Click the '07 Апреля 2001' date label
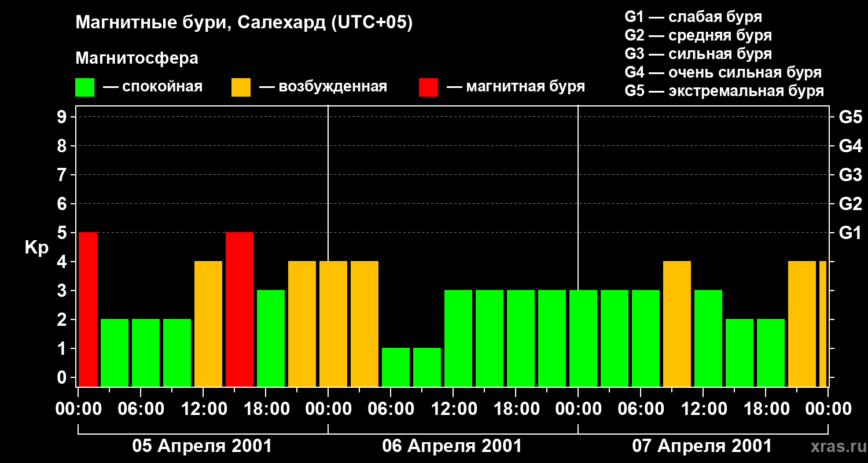868x463 pixels. click(702, 446)
